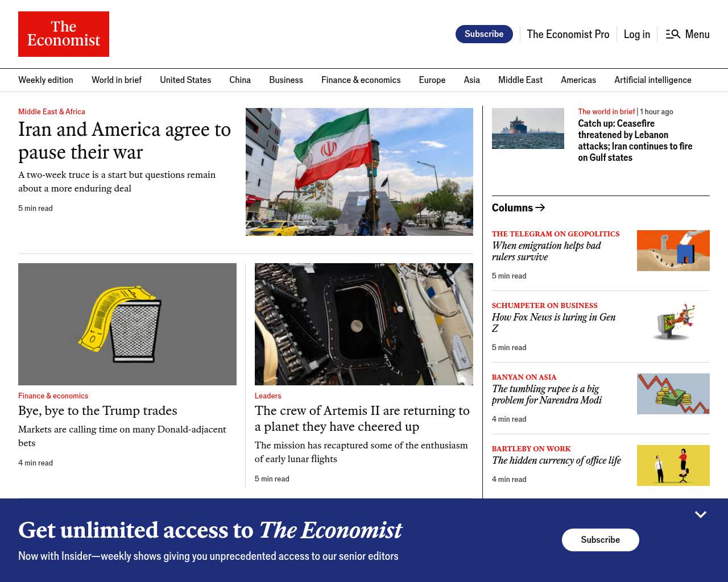Open the ship thumbnail for world in brief
Image resolution: width=728 pixels, height=582 pixels.
pyautogui.click(x=528, y=128)
